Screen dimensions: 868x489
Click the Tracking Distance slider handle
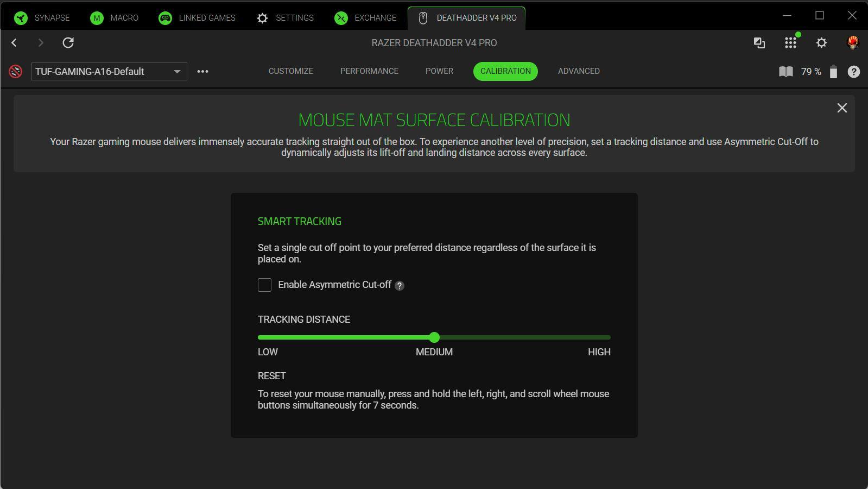pyautogui.click(x=434, y=337)
